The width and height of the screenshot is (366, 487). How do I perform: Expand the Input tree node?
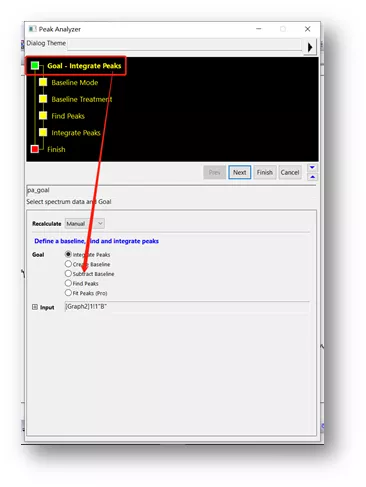(35, 307)
